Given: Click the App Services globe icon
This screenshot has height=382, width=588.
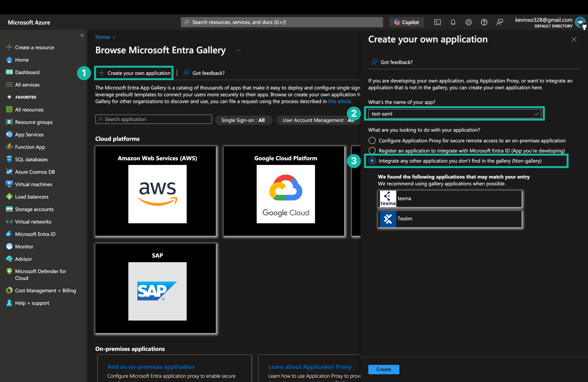Looking at the screenshot, I should 9,134.
